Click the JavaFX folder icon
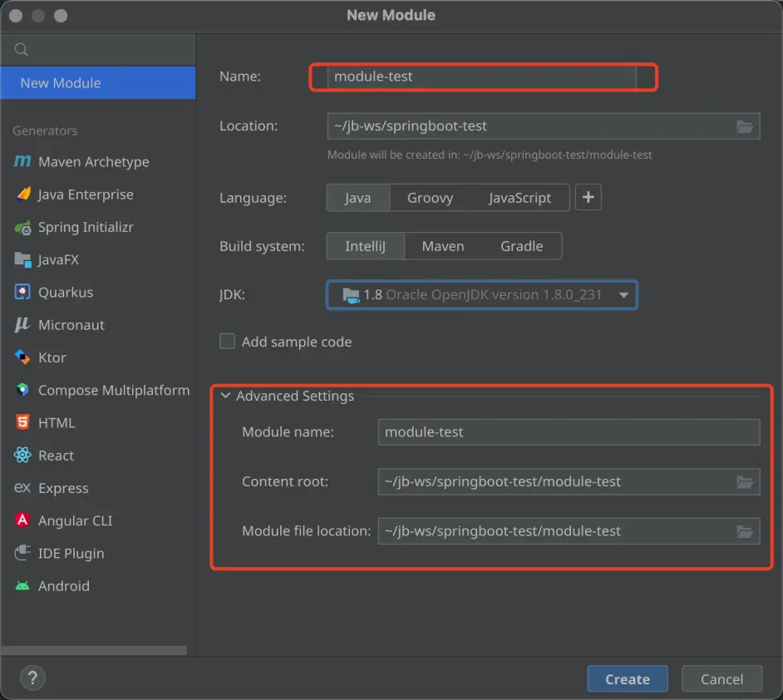The width and height of the screenshot is (783, 700). coord(22,259)
